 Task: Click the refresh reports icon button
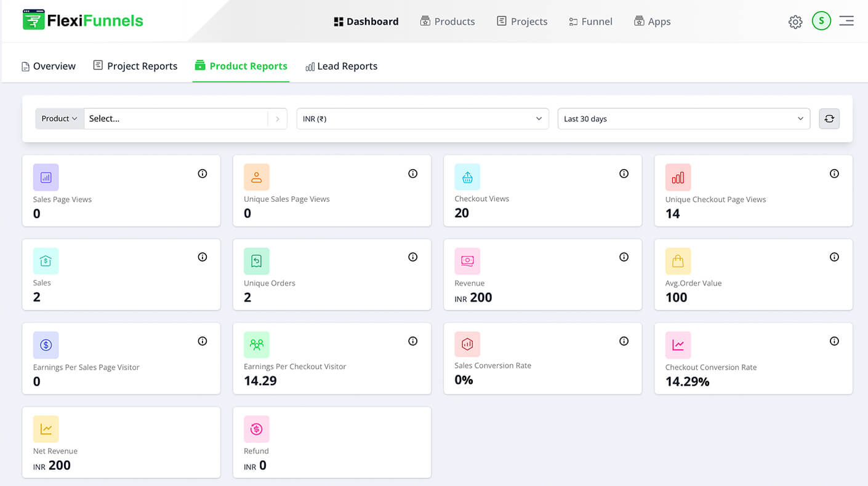coord(829,119)
